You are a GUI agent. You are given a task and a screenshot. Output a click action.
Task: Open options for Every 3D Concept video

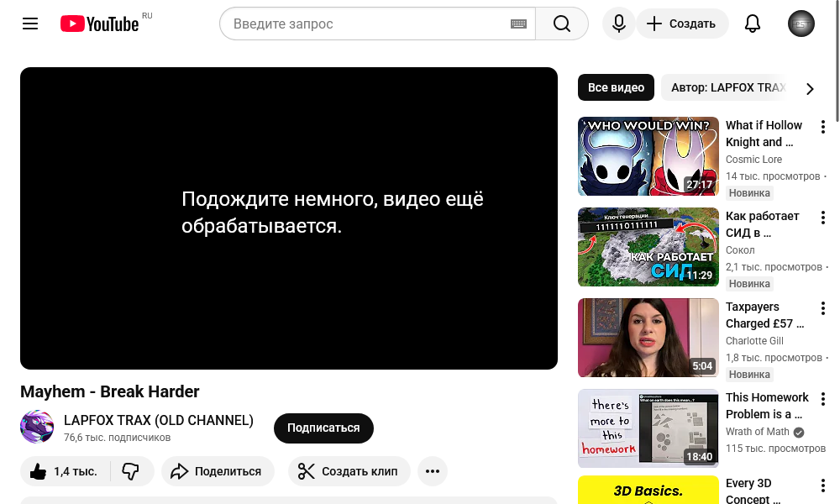point(823,486)
